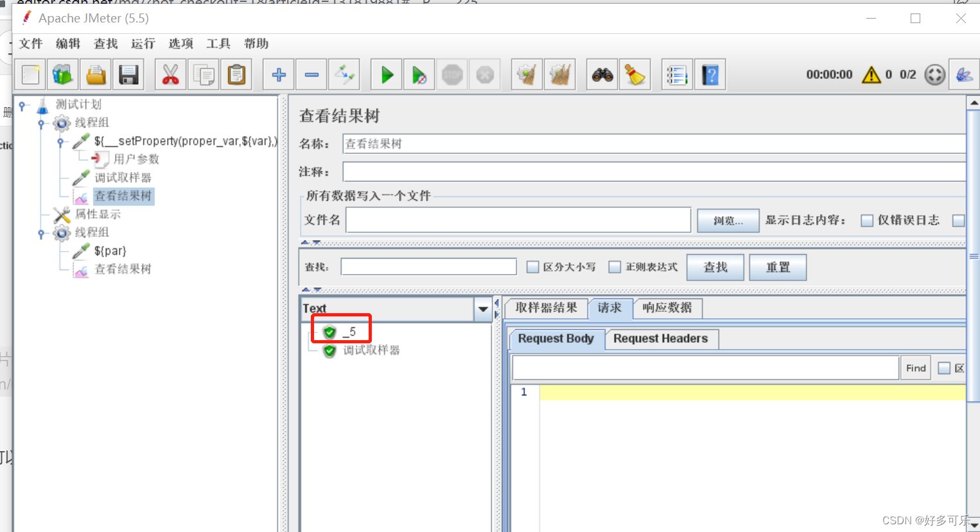Open the 查找 menu
The width and height of the screenshot is (980, 532).
[106, 44]
